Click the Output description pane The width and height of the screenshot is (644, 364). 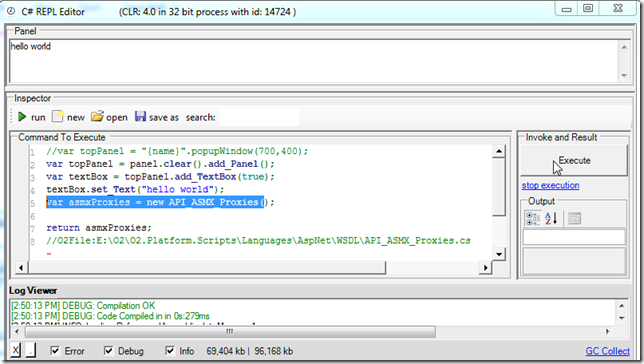coord(574,261)
